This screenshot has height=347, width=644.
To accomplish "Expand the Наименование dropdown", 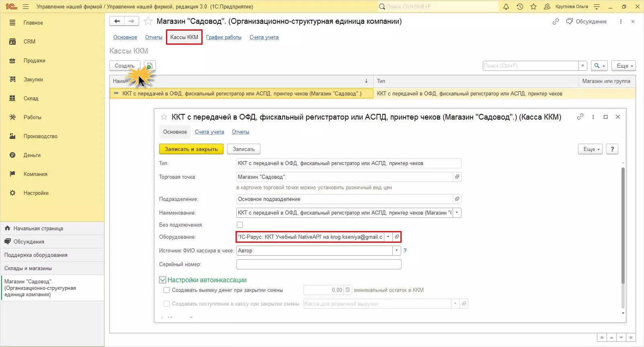I will click(457, 213).
